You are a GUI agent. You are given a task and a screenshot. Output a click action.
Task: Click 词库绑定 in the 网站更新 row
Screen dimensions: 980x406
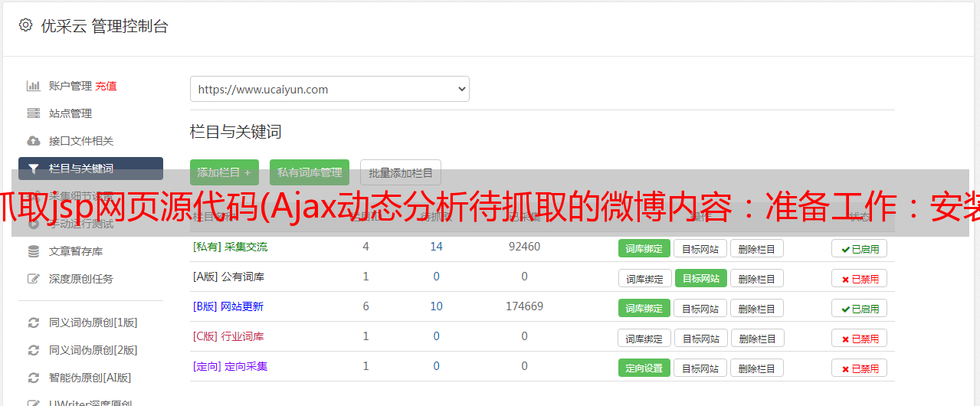[644, 308]
